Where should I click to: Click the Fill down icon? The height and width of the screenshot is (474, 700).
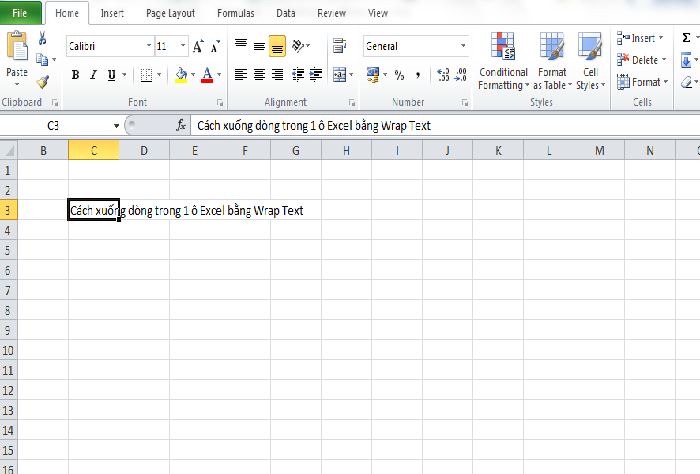[x=686, y=60]
